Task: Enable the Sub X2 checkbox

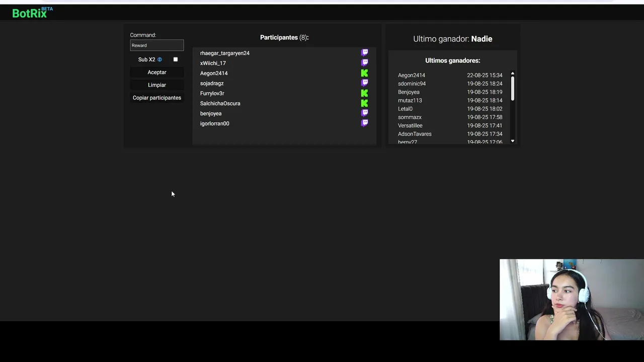Action: click(176, 59)
